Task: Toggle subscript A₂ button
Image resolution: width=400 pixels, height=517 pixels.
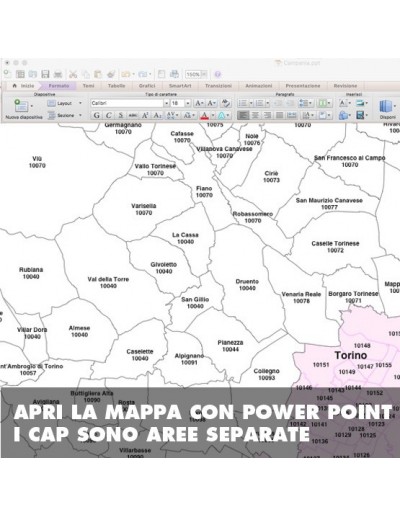Action: tap(157, 115)
